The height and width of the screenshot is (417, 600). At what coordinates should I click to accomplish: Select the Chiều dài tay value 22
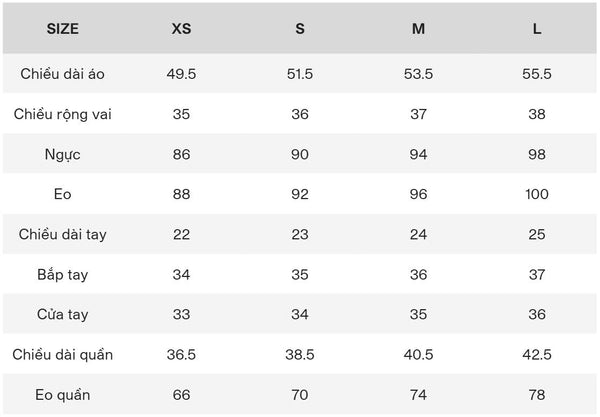pyautogui.click(x=181, y=234)
